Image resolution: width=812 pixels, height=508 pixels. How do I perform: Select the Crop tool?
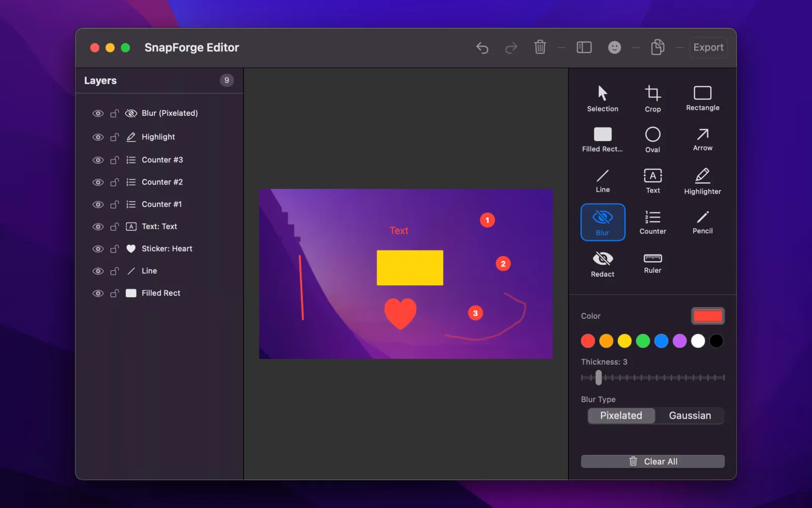coord(653,99)
